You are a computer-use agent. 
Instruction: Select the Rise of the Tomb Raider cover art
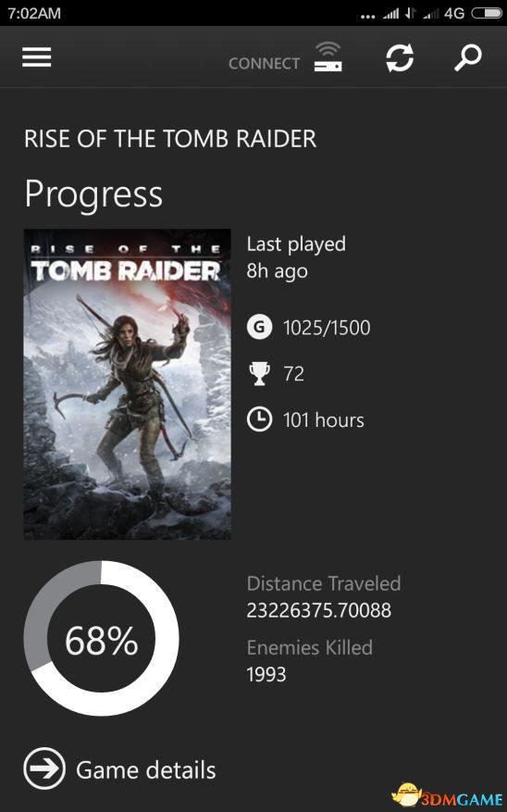pyautogui.click(x=128, y=384)
